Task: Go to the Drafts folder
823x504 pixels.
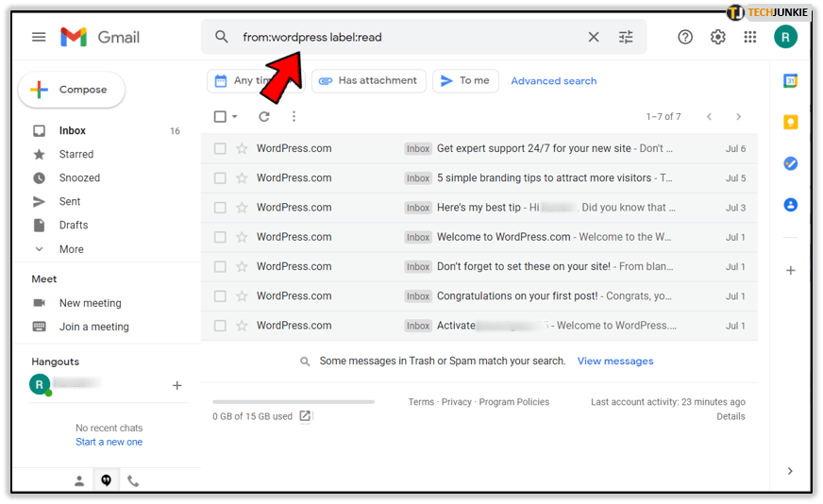Action: coord(74,225)
